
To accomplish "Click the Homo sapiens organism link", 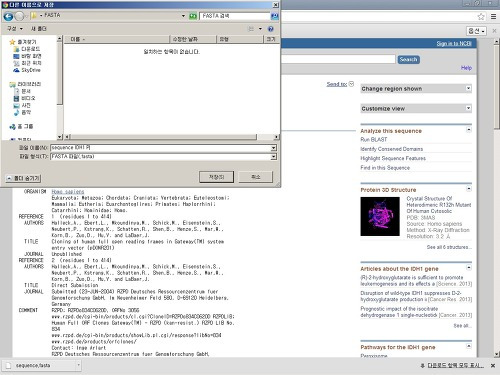I will pos(68,192).
